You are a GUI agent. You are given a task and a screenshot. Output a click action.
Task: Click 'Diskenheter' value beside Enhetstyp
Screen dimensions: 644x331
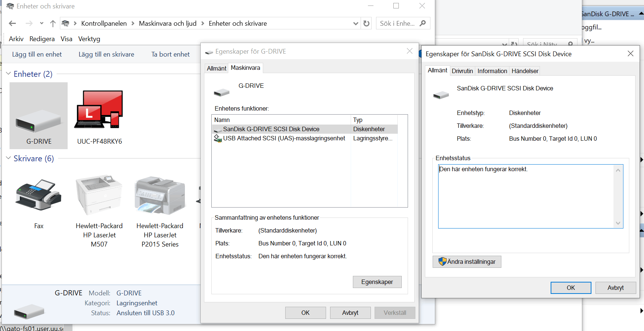pos(525,113)
